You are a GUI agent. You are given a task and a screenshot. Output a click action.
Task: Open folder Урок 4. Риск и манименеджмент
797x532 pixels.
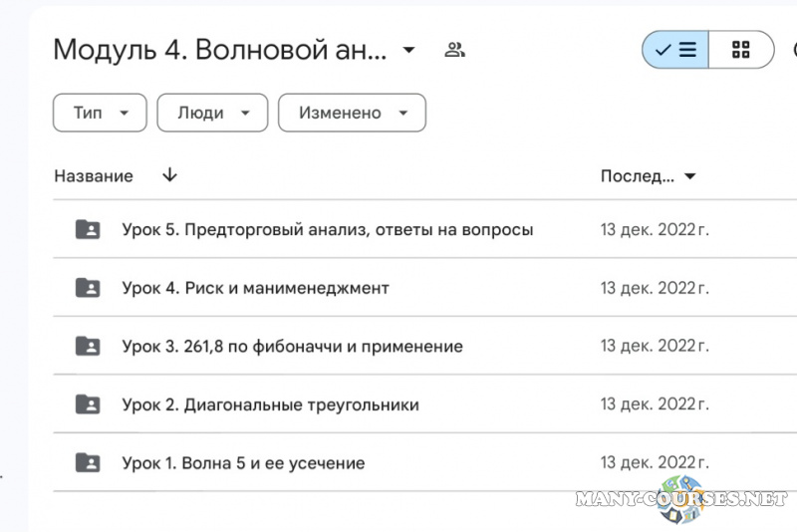(x=255, y=289)
